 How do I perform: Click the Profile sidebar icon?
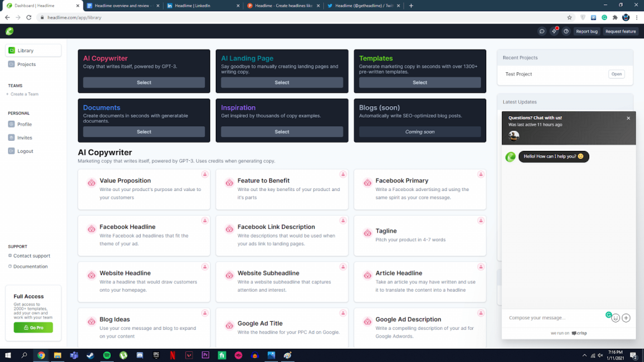pos(11,124)
